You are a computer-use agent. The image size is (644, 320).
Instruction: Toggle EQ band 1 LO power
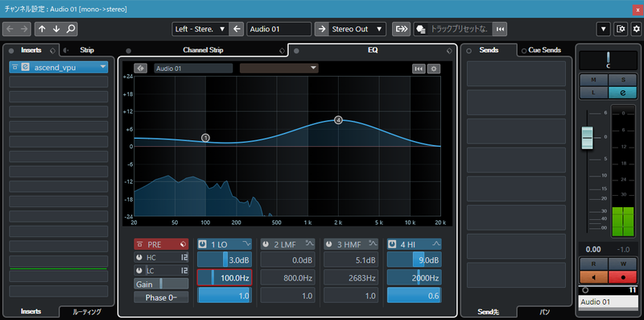(x=203, y=244)
